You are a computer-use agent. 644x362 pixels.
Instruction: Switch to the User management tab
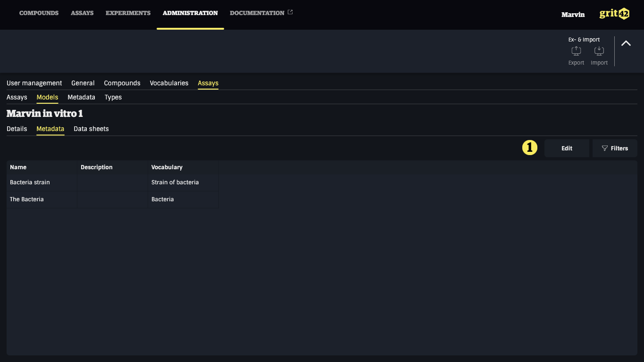point(34,83)
